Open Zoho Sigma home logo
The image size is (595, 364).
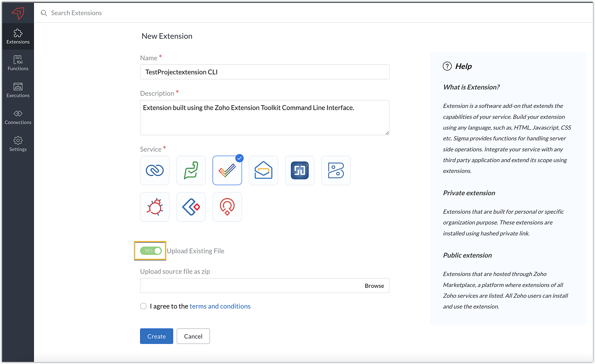18,13
